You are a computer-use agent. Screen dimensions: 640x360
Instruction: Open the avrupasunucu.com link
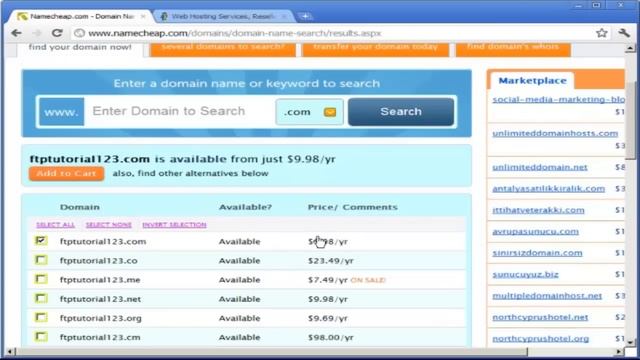(535, 231)
